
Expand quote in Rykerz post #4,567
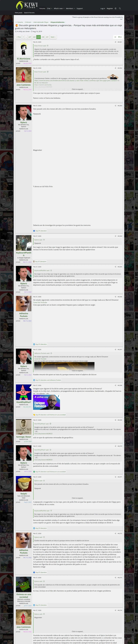pos(78,371)
